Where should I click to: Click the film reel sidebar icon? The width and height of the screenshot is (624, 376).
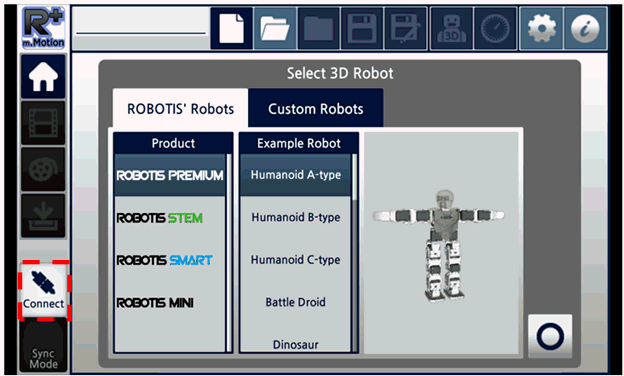43,169
